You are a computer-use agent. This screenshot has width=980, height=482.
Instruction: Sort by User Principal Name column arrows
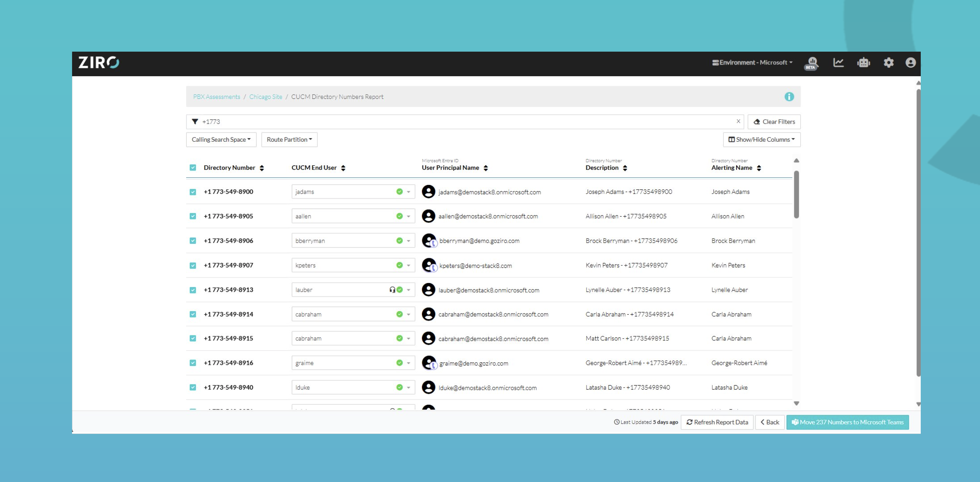(x=486, y=168)
